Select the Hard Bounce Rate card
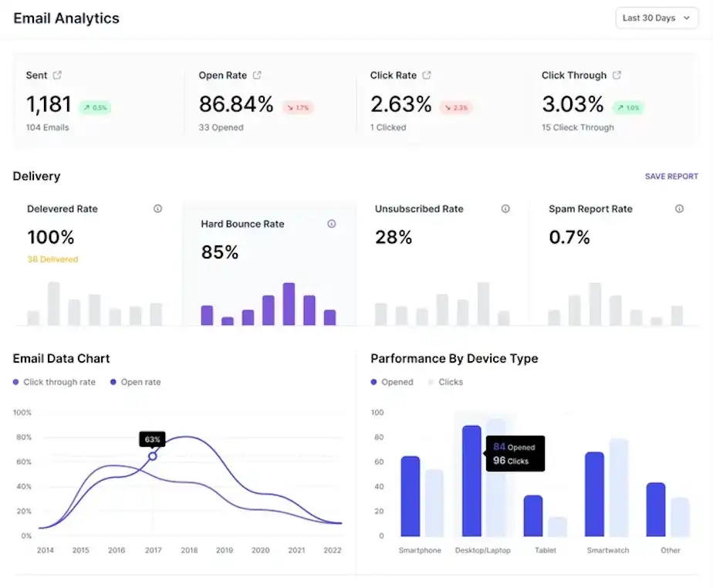Image resolution: width=713 pixels, height=588 pixels. click(x=269, y=264)
